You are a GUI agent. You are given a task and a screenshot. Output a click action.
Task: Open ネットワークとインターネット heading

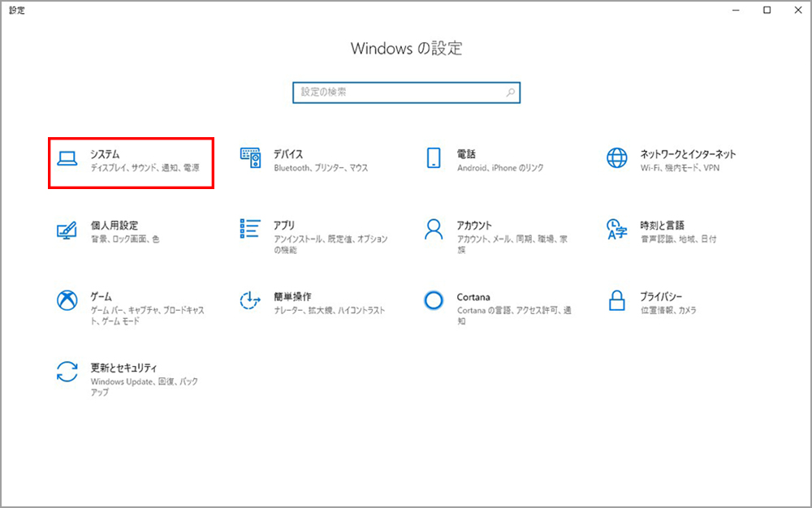pos(689,154)
